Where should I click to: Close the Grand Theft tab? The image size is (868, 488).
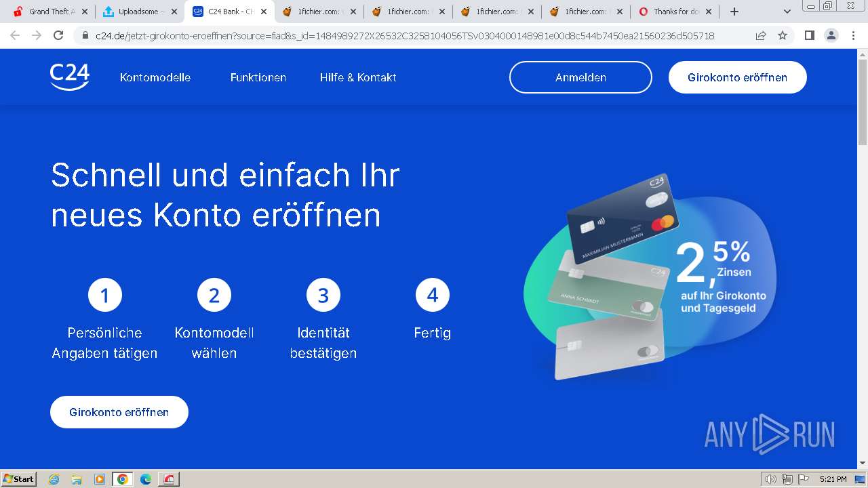[x=85, y=12]
